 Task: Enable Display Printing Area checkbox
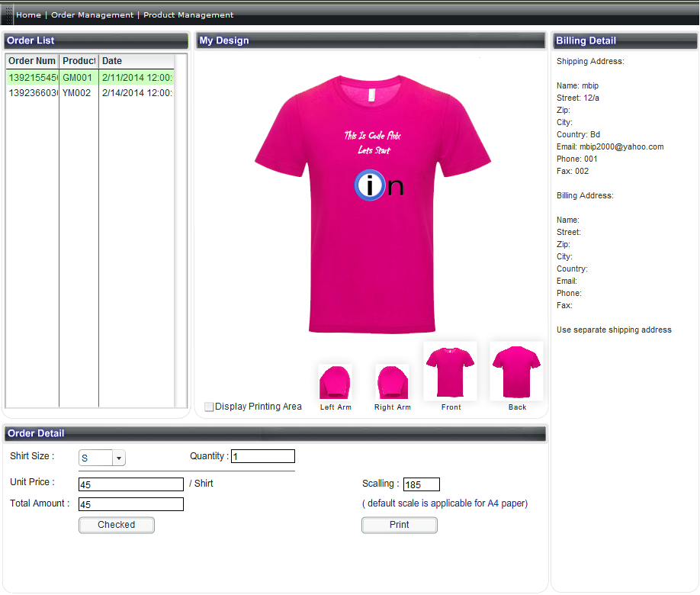pos(208,407)
